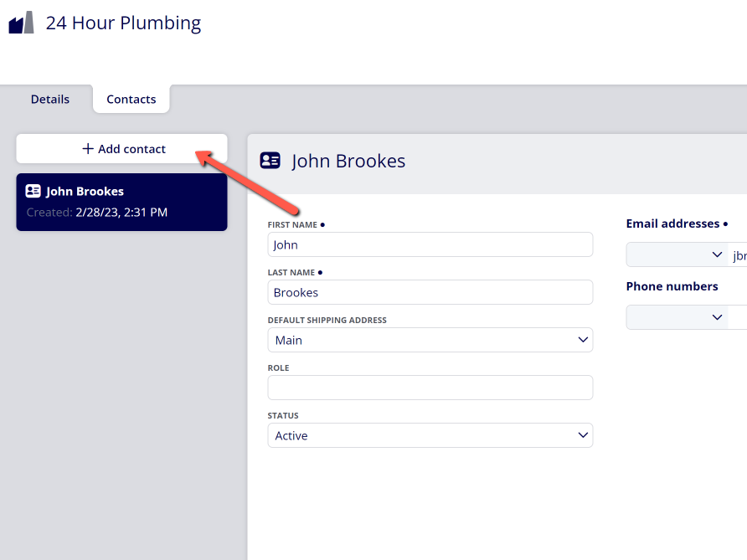Click the empty Role input field
The width and height of the screenshot is (747, 560).
click(x=430, y=388)
